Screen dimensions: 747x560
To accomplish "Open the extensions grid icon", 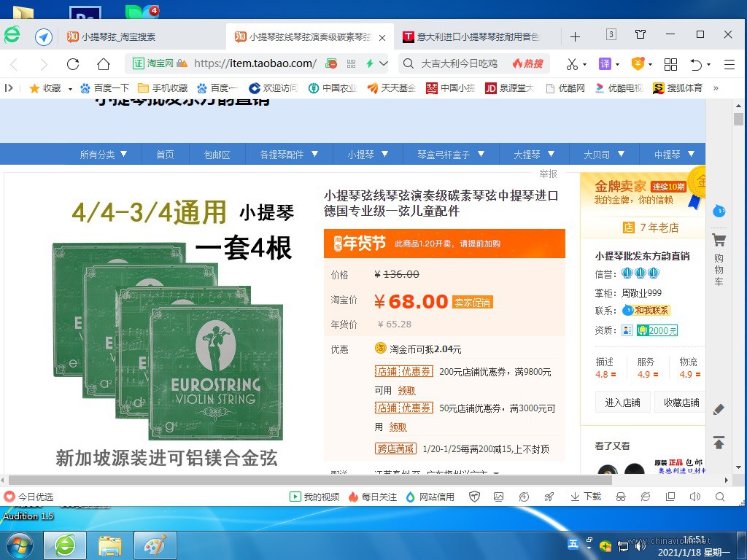I will (x=670, y=64).
